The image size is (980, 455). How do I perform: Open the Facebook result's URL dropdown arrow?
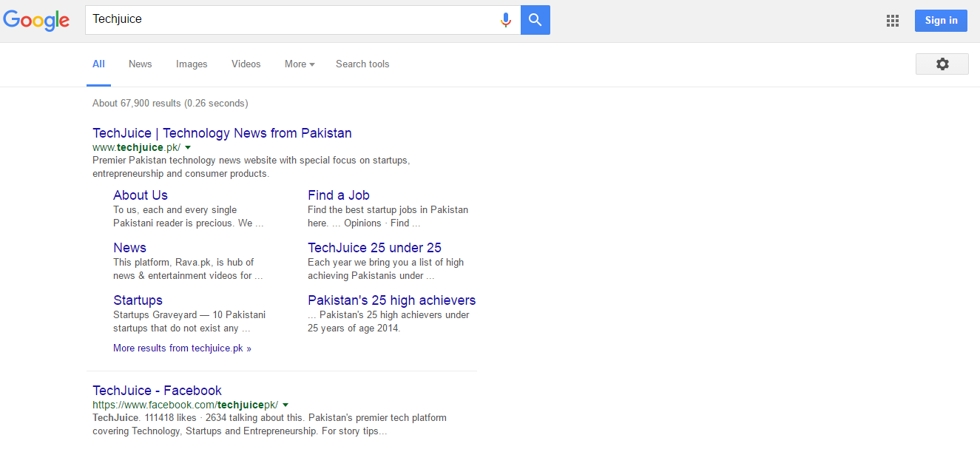point(286,405)
